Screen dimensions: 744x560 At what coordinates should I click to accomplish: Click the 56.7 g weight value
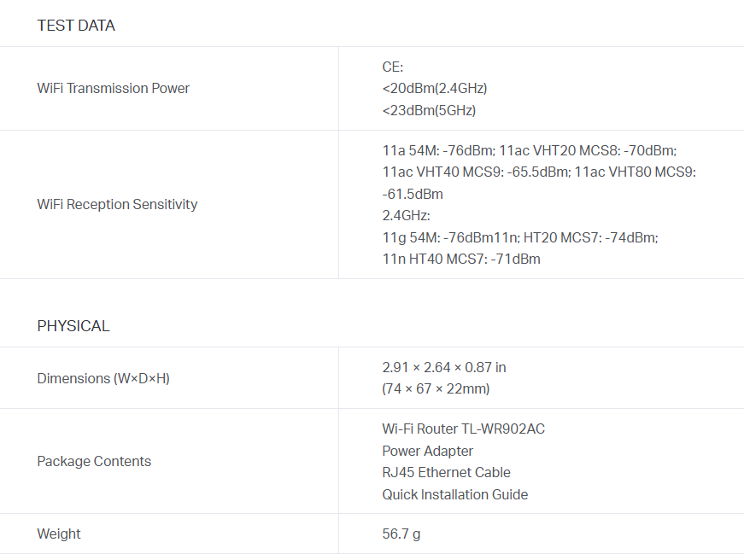401,534
